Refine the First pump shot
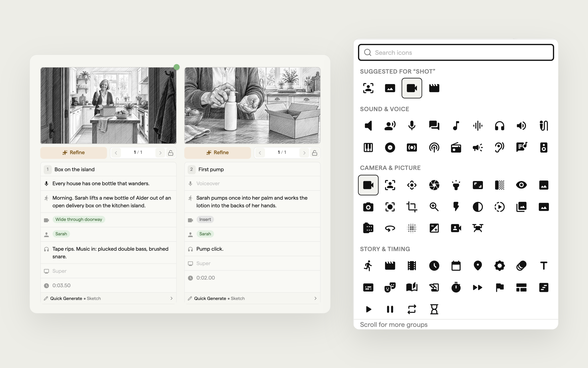Screen dimensions: 588x368 click(x=217, y=153)
